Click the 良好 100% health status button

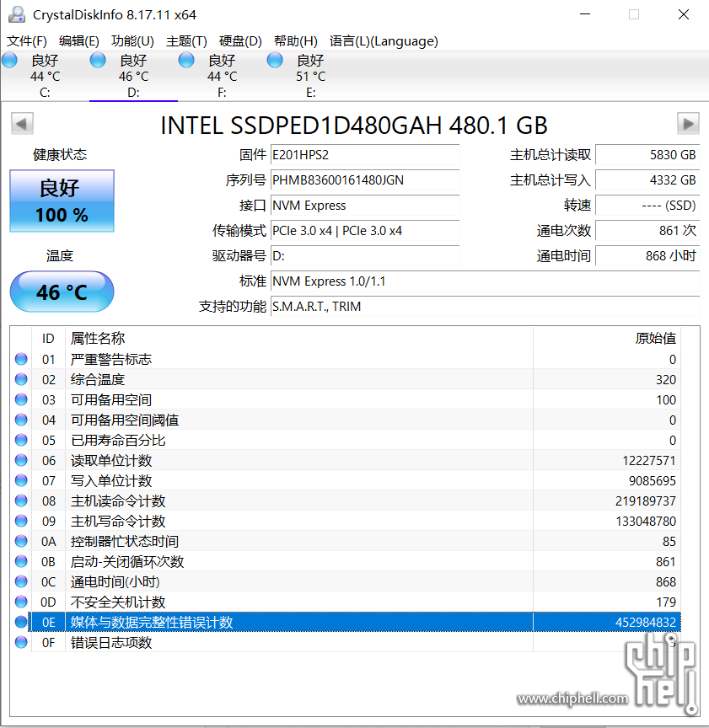(x=62, y=201)
